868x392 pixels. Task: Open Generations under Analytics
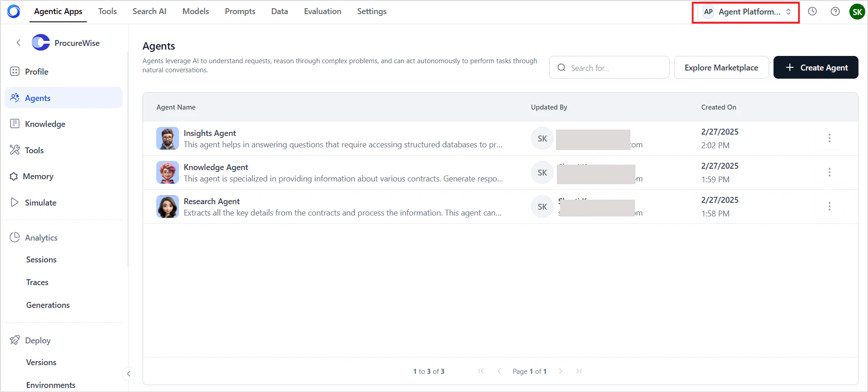(48, 305)
